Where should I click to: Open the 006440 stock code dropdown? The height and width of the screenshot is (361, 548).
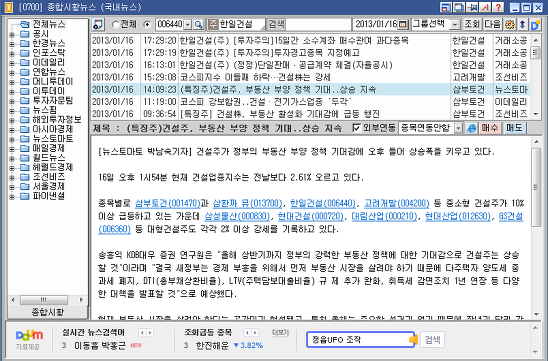pos(188,24)
